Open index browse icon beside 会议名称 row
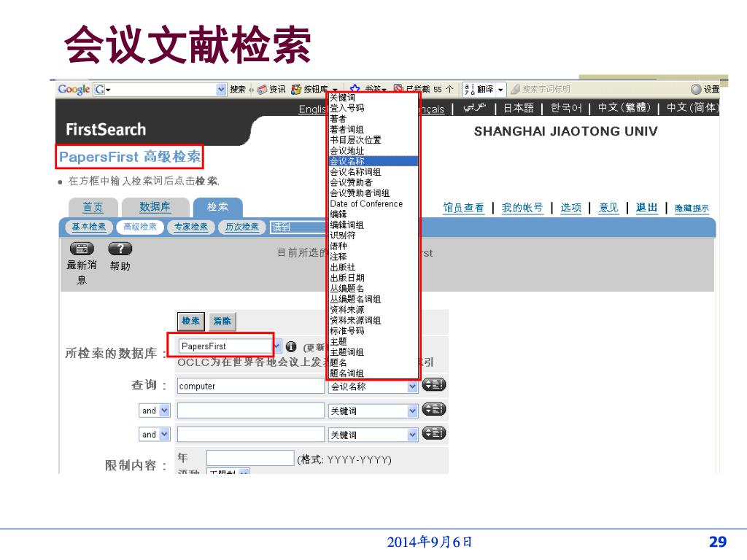This screenshot has width=747, height=560. point(433,384)
